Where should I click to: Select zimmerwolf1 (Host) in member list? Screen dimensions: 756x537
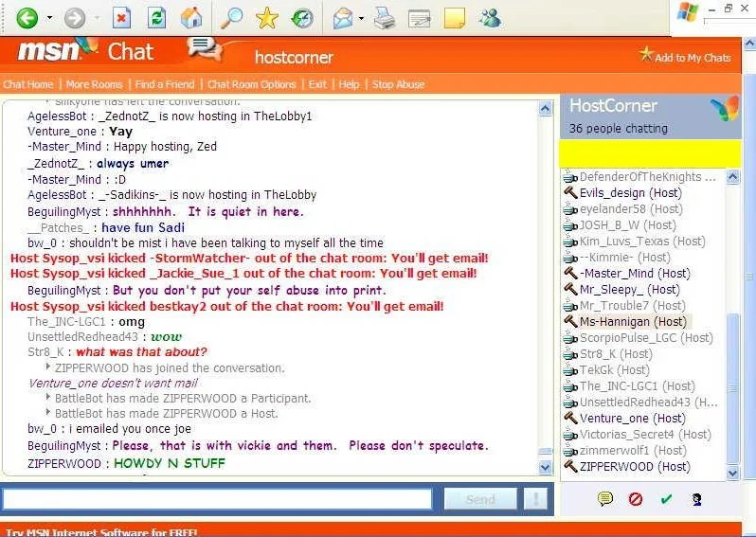(632, 451)
